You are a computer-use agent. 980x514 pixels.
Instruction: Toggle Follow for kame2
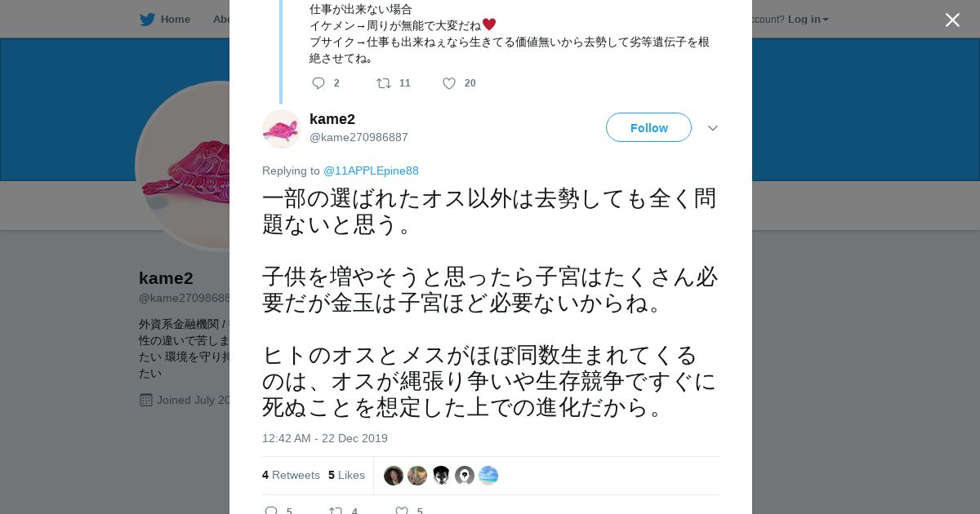pyautogui.click(x=648, y=127)
